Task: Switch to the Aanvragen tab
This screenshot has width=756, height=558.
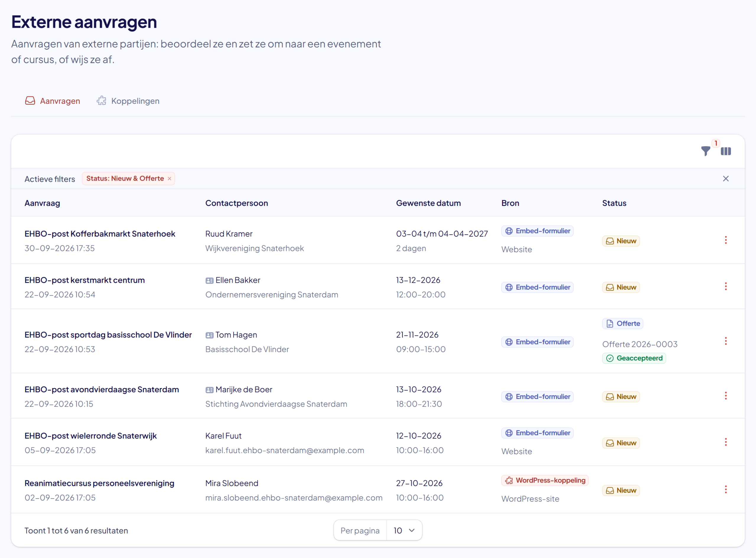Action: click(52, 101)
